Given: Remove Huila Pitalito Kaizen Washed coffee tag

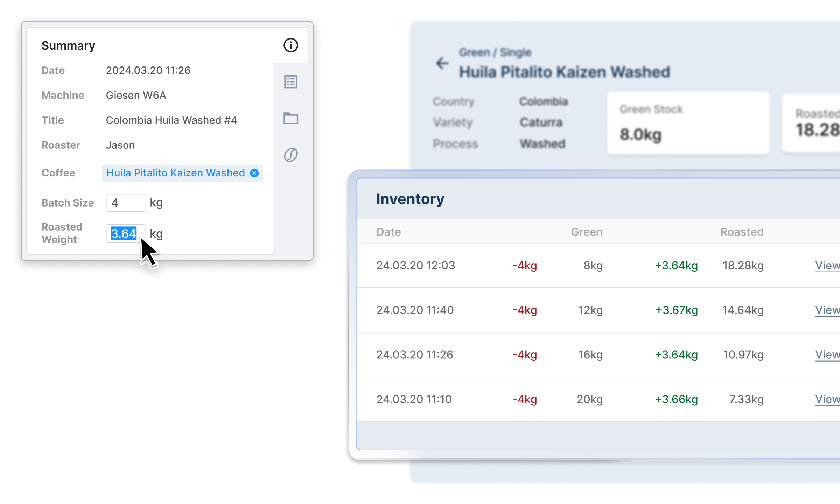Looking at the screenshot, I should (x=254, y=173).
